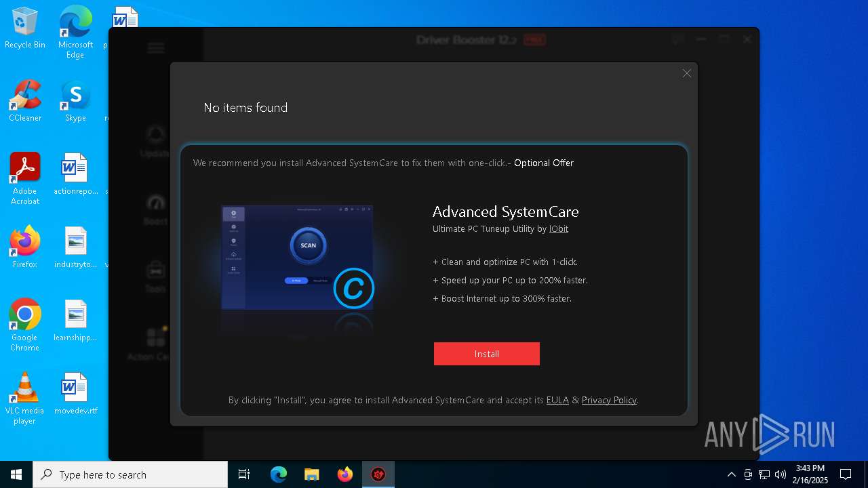The width and height of the screenshot is (868, 488).
Task: Click 'Speed up your PC up to 200% faster' text
Action: (x=510, y=280)
